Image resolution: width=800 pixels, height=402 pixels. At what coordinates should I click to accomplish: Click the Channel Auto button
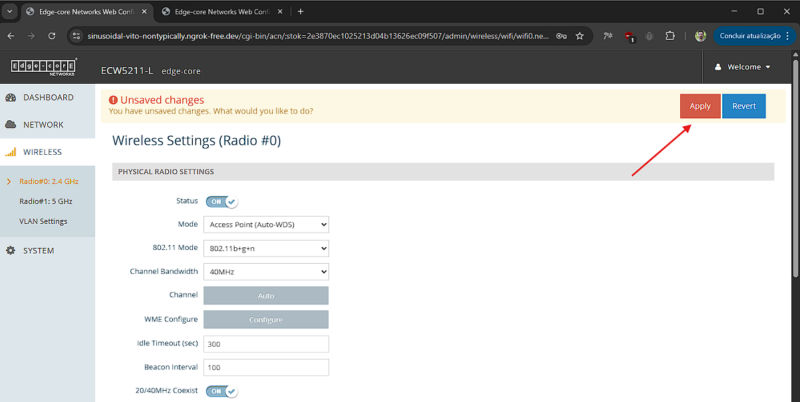click(x=266, y=295)
